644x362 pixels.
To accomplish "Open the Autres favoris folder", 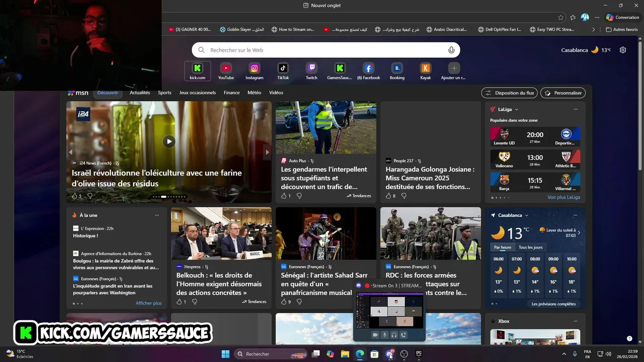I will tap(622, 30).
